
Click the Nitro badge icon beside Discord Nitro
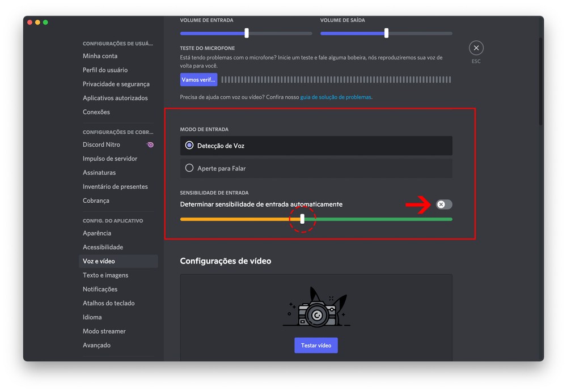click(x=150, y=145)
